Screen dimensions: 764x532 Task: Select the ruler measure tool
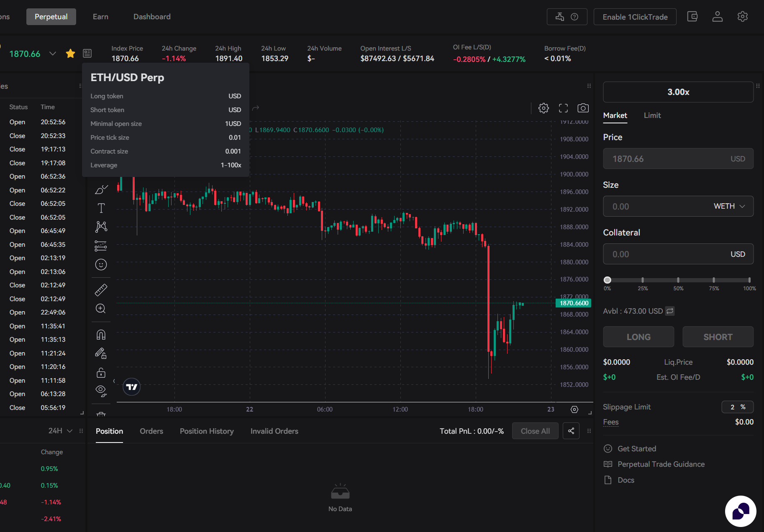click(101, 290)
